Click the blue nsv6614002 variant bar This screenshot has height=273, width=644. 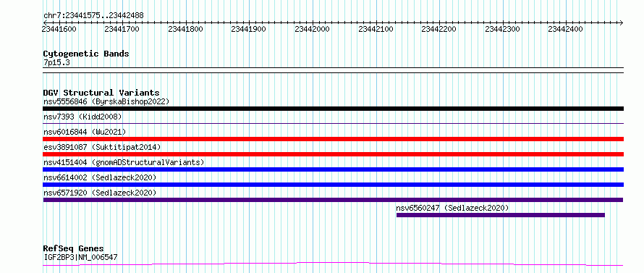[333, 185]
